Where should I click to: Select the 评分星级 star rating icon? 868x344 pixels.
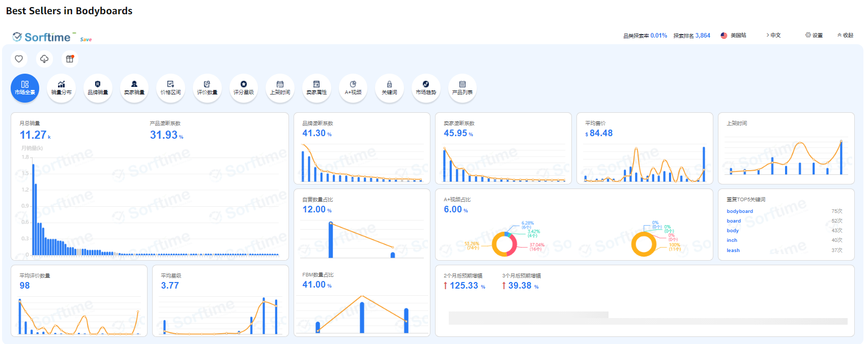(244, 88)
